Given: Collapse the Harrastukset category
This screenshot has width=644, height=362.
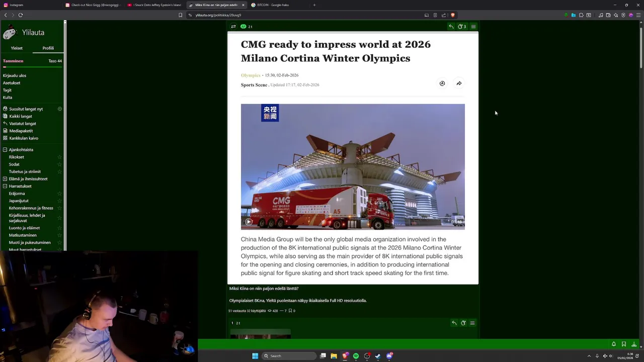Looking at the screenshot, I should [x=5, y=187].
